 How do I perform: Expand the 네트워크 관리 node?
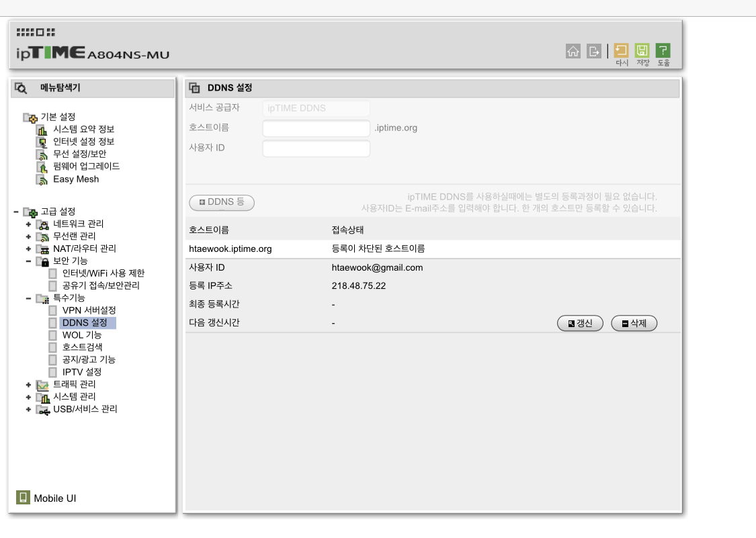[x=28, y=224]
